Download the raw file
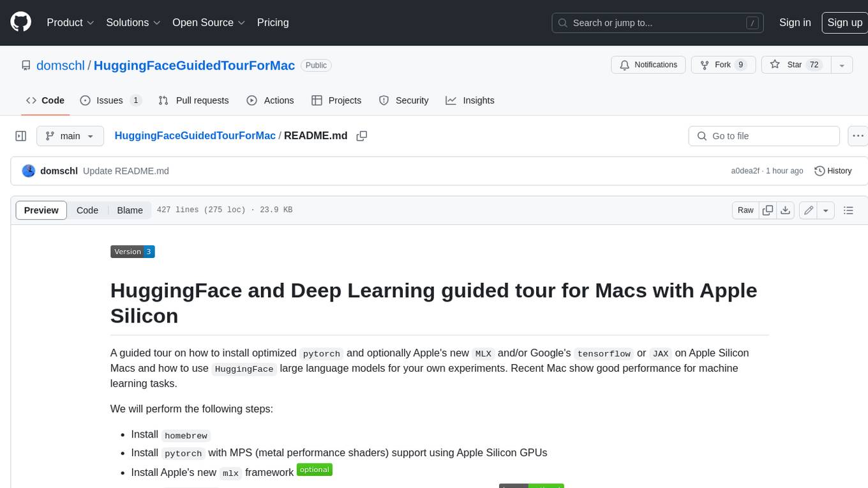 [786, 210]
